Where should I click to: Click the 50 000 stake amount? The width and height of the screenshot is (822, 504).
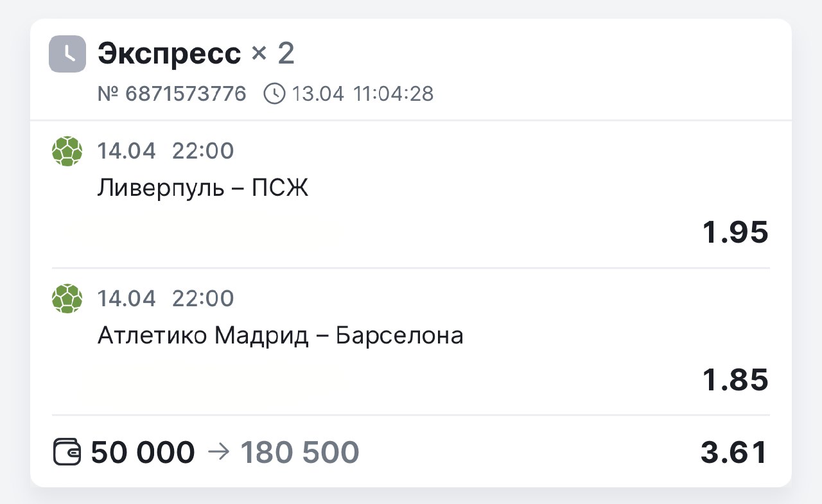point(143,453)
